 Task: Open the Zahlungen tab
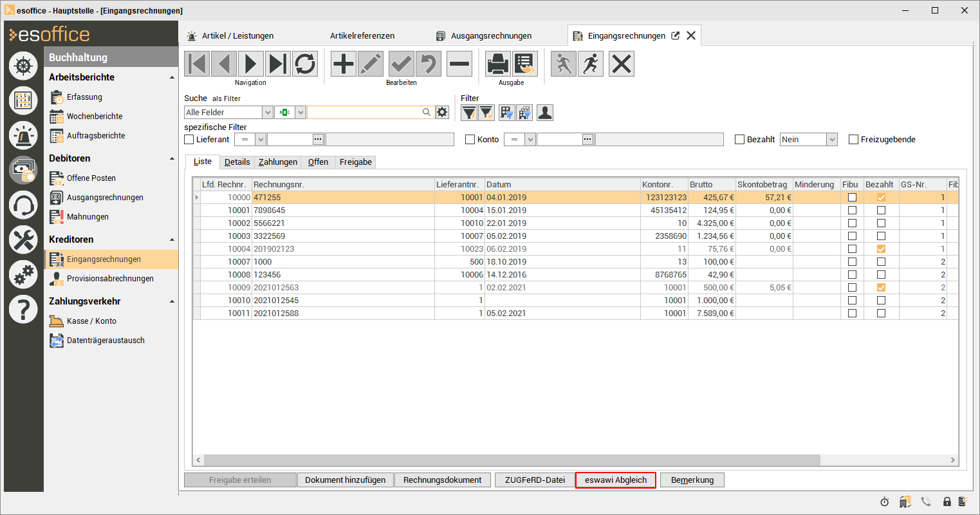point(278,162)
